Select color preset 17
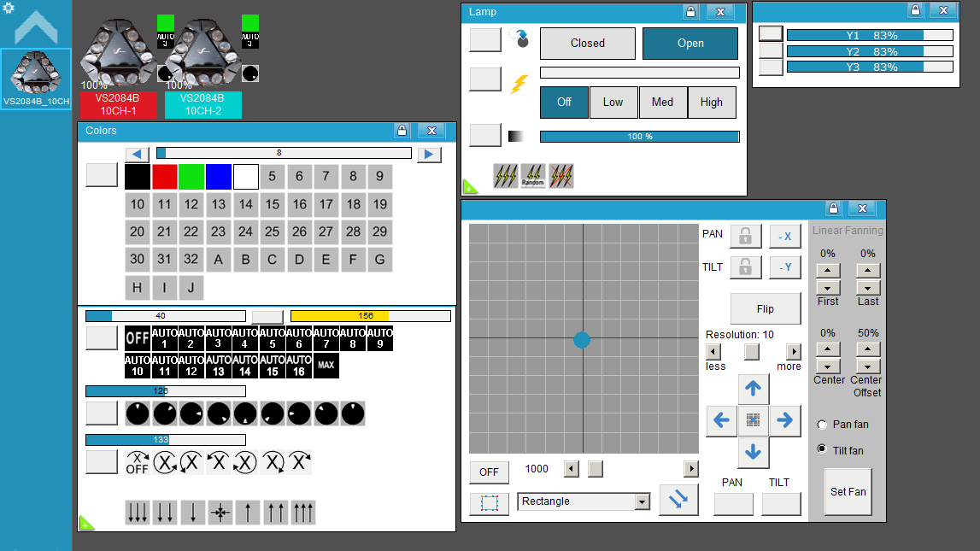This screenshot has width=980, height=551. [326, 204]
